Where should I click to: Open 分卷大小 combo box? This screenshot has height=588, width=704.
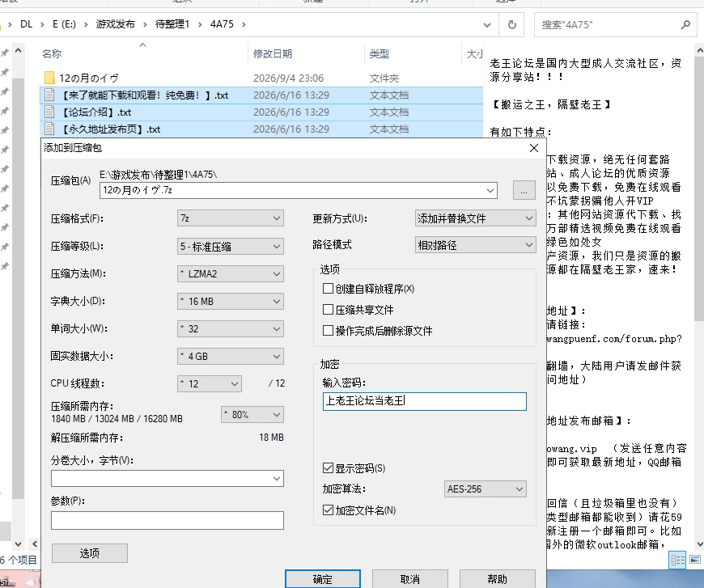(x=168, y=479)
